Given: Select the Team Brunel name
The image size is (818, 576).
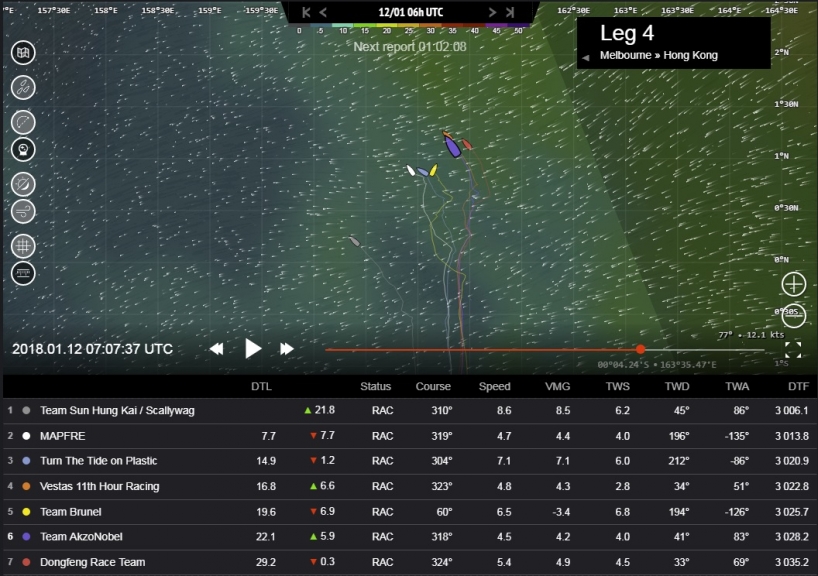Looking at the screenshot, I should click(x=71, y=511).
